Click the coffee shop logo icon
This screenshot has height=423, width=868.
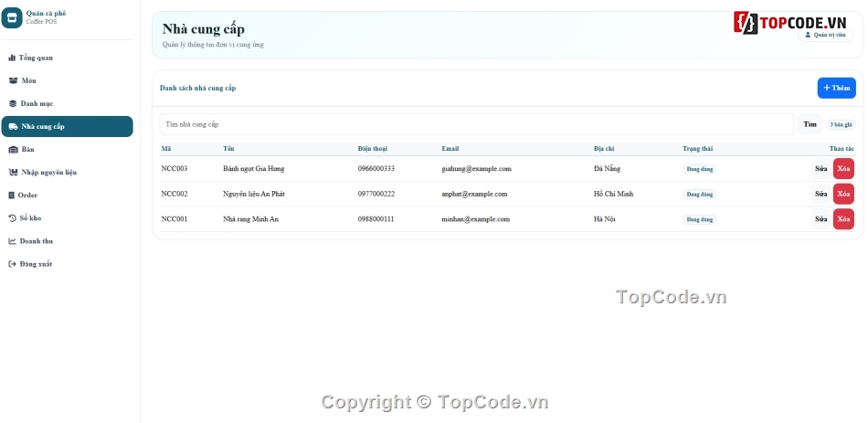pos(12,17)
